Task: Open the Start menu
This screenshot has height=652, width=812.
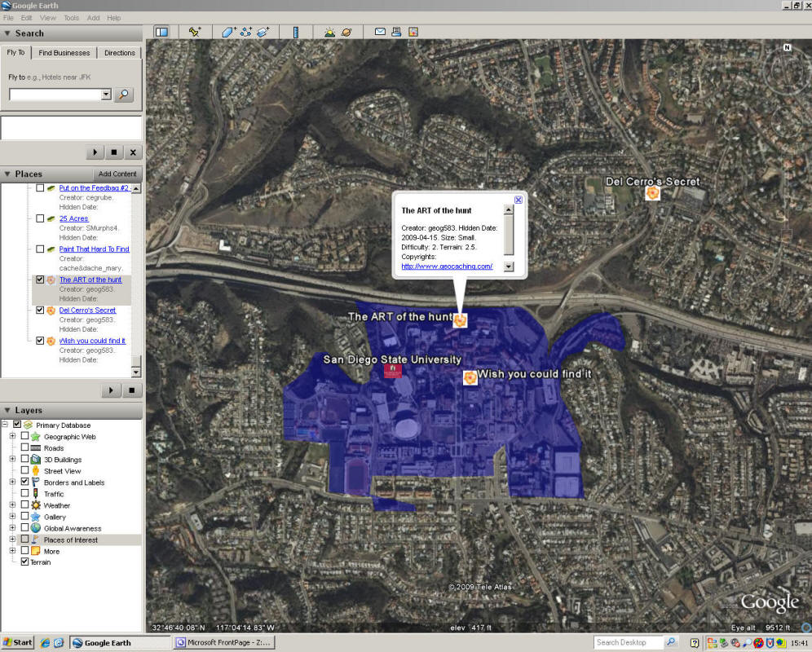Action: pyautogui.click(x=18, y=643)
